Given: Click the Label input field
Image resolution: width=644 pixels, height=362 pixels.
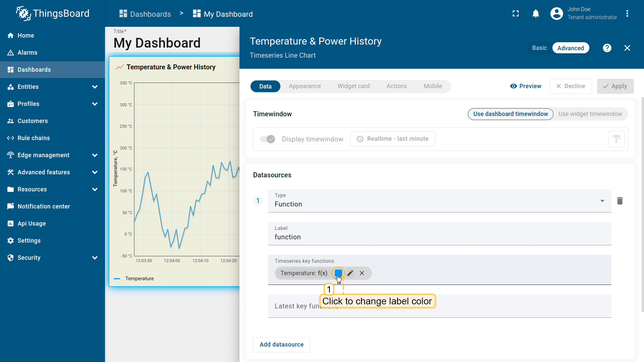Looking at the screenshot, I should (439, 237).
